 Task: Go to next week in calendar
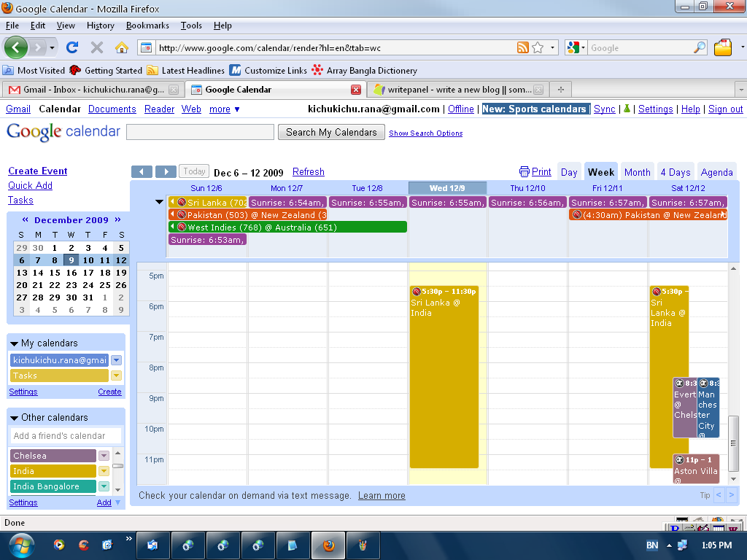(166, 171)
